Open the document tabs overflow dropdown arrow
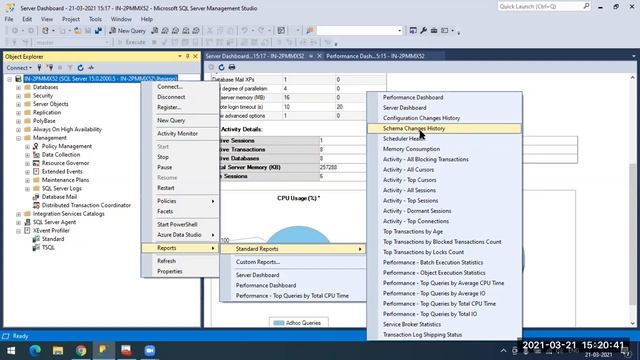This screenshot has height=360, width=640. 633,56
